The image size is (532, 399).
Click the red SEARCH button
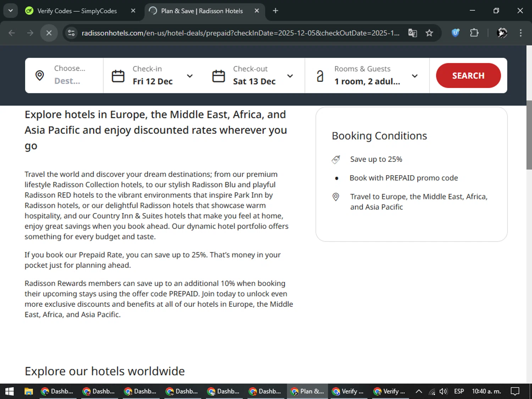coord(468,76)
